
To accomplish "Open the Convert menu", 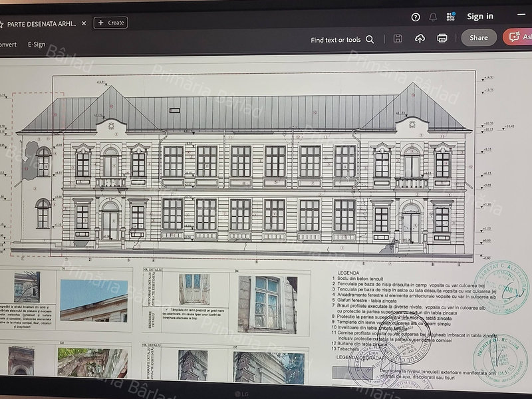I will (8, 45).
